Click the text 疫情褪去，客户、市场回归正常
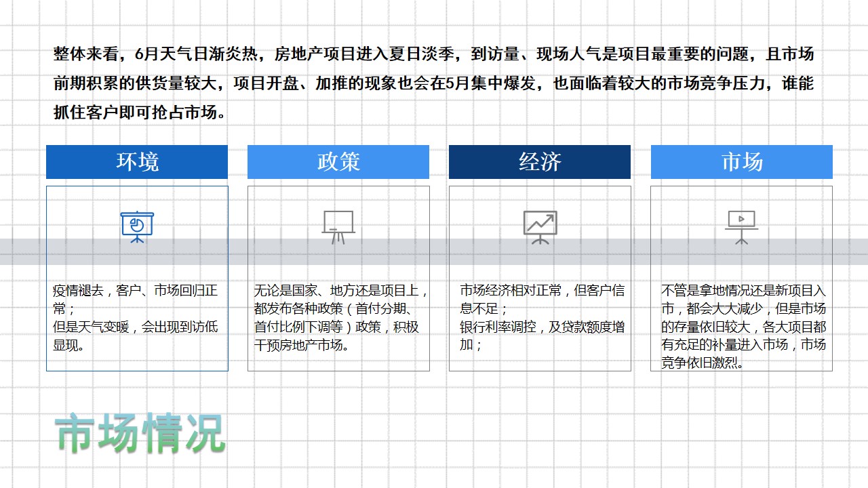 [136, 300]
